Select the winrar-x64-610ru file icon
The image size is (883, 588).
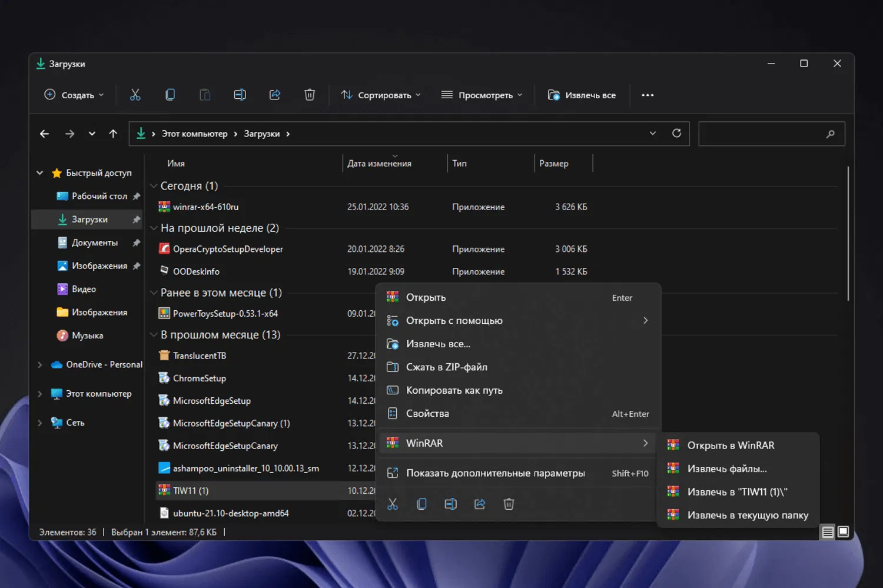click(164, 207)
